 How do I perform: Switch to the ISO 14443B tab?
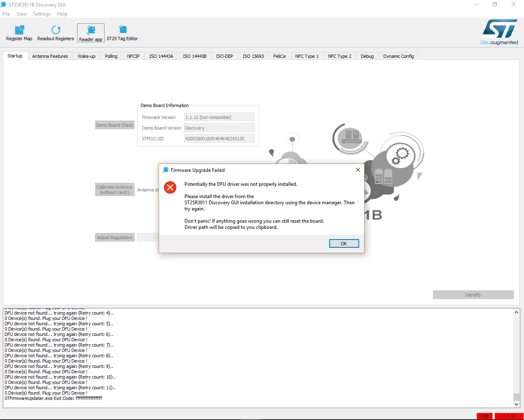(195, 56)
